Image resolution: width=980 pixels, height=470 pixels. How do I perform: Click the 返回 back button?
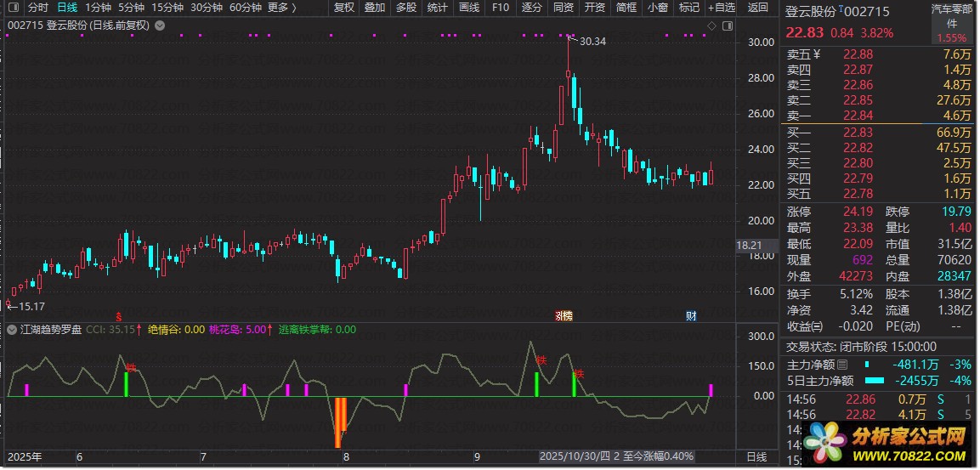tap(758, 8)
